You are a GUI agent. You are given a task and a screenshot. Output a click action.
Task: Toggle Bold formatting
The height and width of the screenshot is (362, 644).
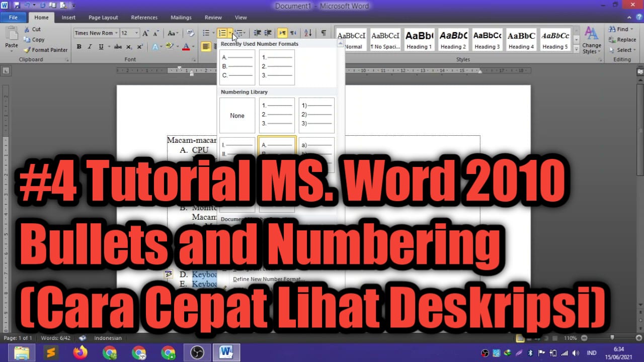click(79, 47)
